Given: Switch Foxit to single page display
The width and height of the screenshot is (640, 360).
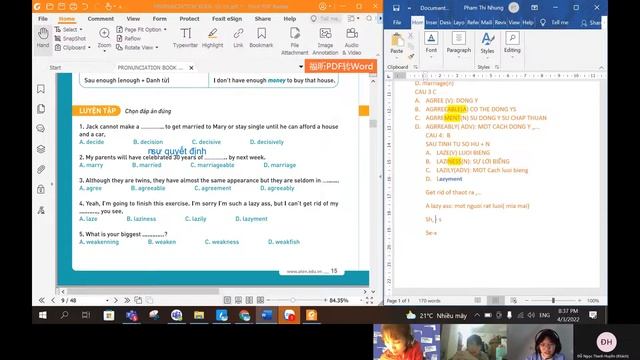Looking at the screenshot, I should [227, 300].
